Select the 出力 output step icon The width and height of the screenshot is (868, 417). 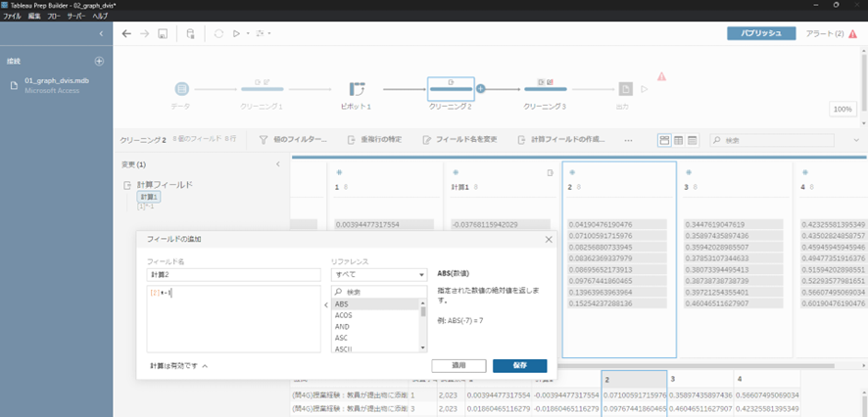[626, 88]
